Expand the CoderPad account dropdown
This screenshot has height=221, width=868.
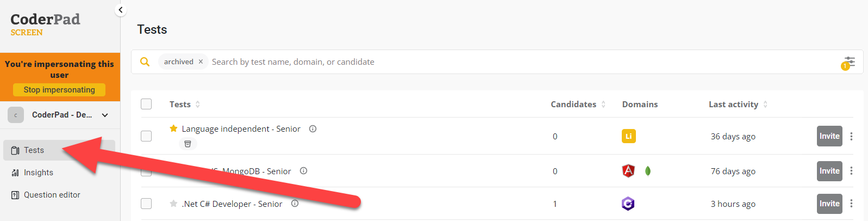[105, 115]
